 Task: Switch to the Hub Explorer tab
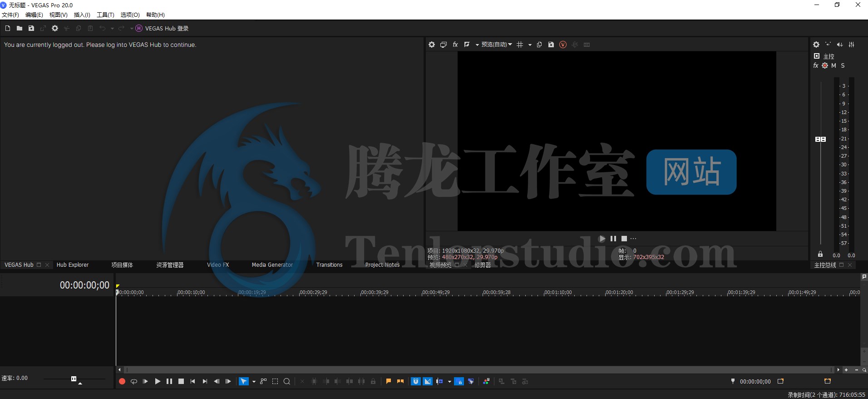[x=73, y=265]
